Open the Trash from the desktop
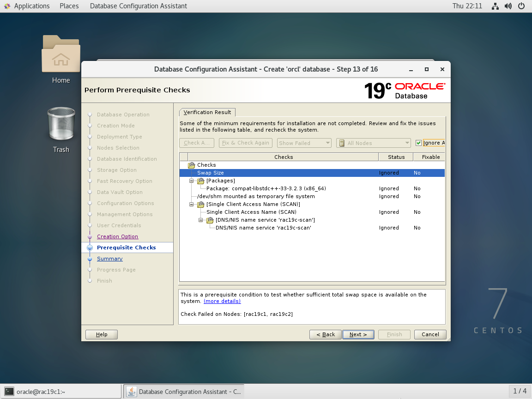The height and width of the screenshot is (399, 532). 60,124
